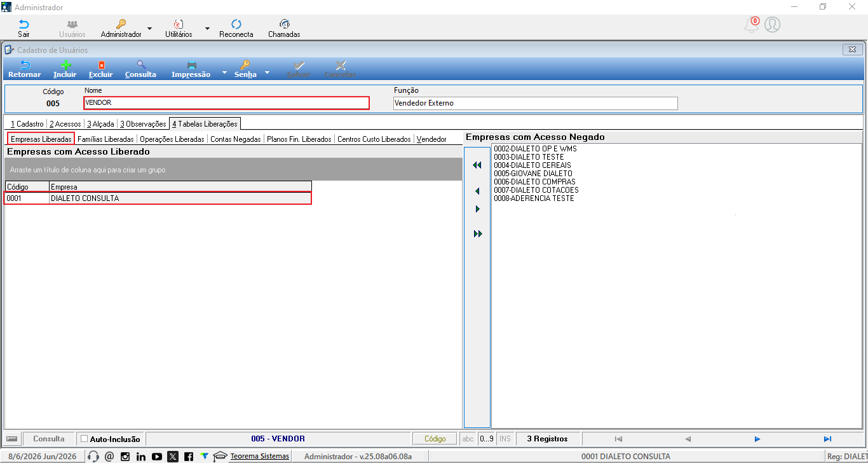Open the Facebook icon in status bar
The image size is (868, 463).
pos(189,456)
